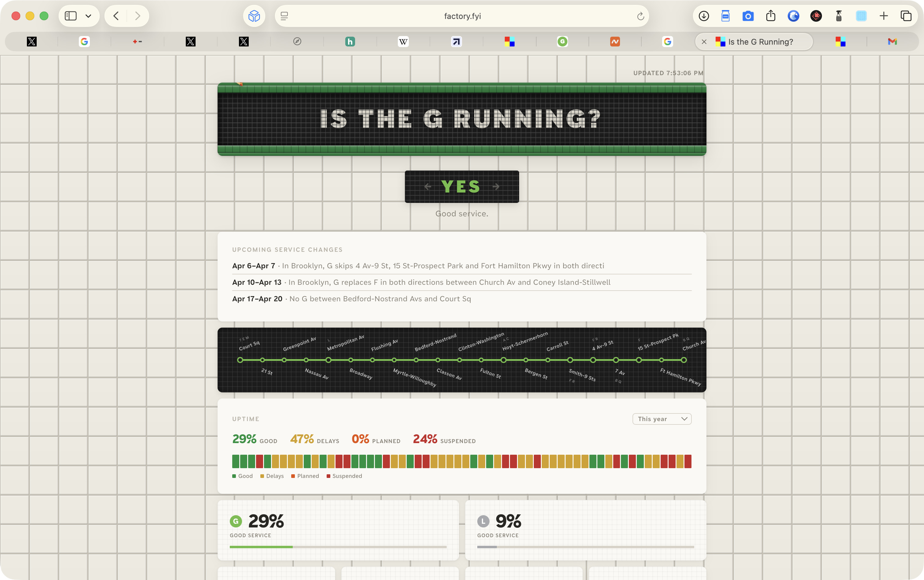Click the UPDATED 7:53:06 PM timestamp

(x=668, y=73)
